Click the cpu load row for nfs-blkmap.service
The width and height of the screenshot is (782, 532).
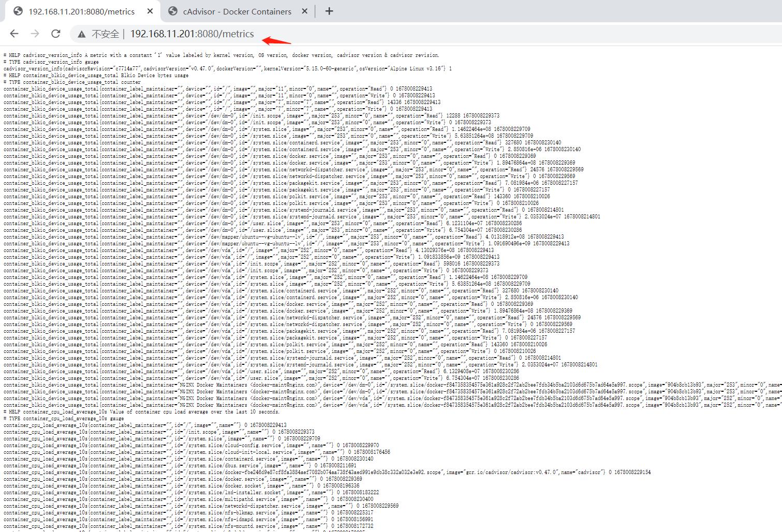tap(188, 512)
